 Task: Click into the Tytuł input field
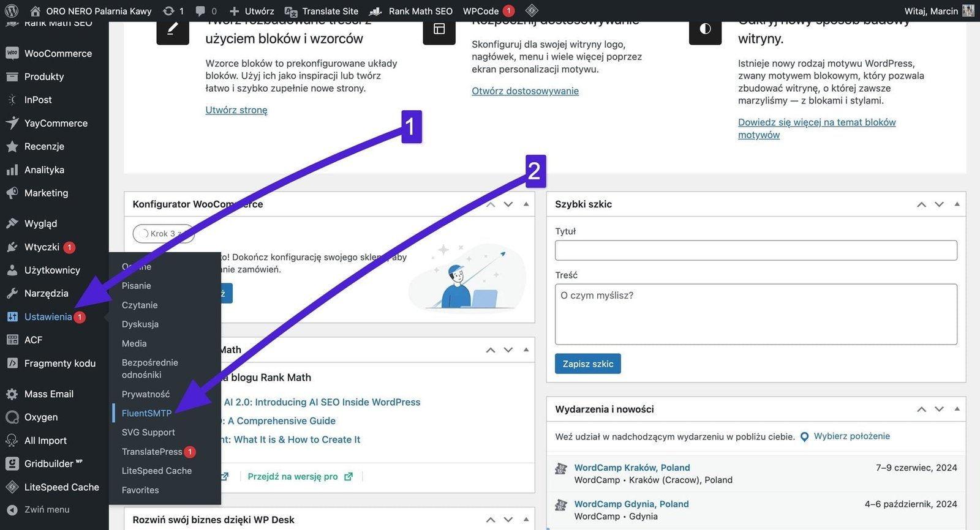pos(755,250)
